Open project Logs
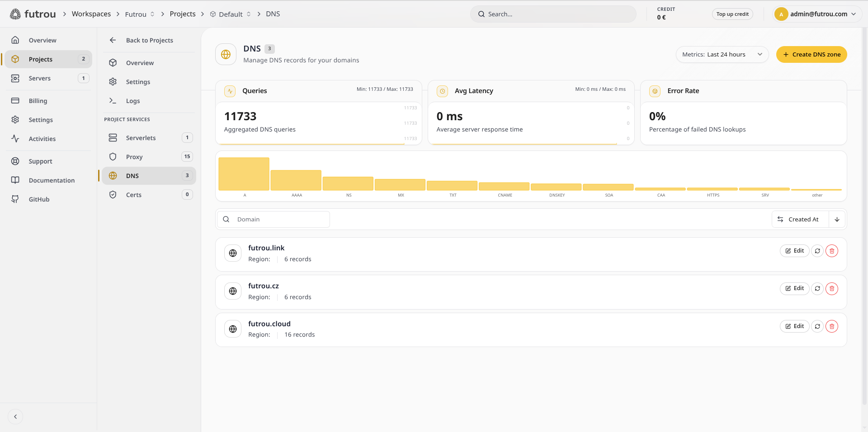The image size is (868, 432). (x=149, y=101)
